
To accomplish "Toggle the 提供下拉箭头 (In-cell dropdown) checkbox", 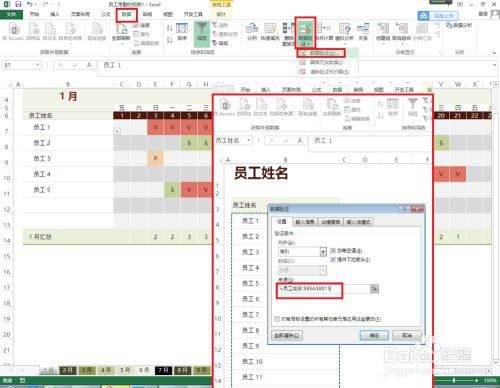I will tap(333, 259).
